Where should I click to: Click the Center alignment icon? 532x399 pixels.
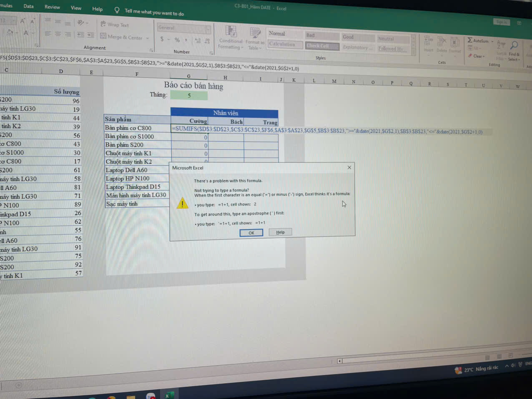pos(58,34)
